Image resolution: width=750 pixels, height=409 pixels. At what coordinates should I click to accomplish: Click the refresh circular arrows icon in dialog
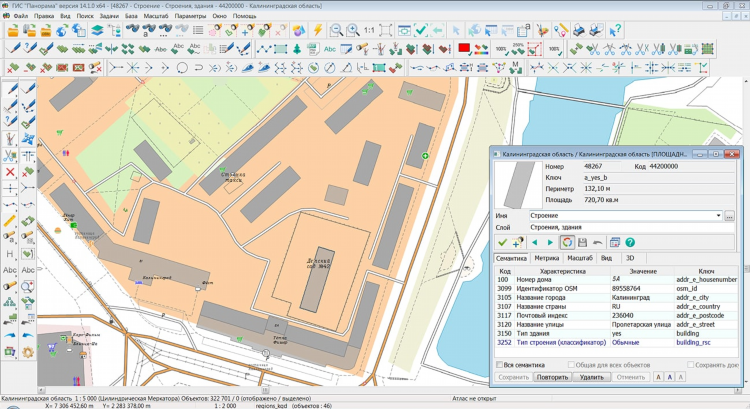pyautogui.click(x=567, y=243)
